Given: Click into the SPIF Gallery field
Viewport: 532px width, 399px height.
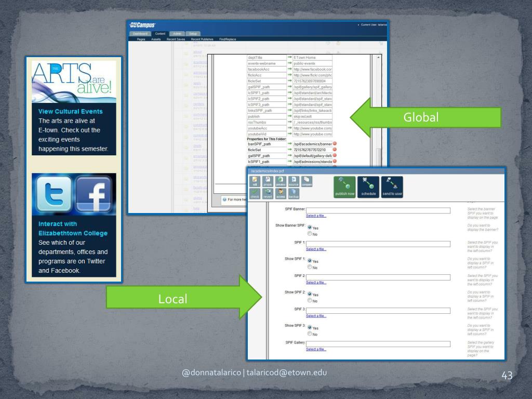Looking at the screenshot, I should [378, 344].
